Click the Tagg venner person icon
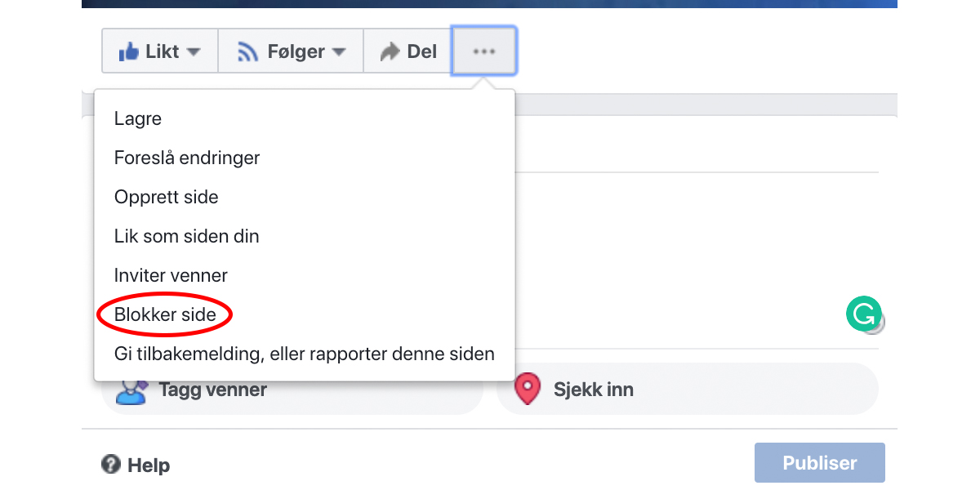980x490 pixels. tap(131, 391)
